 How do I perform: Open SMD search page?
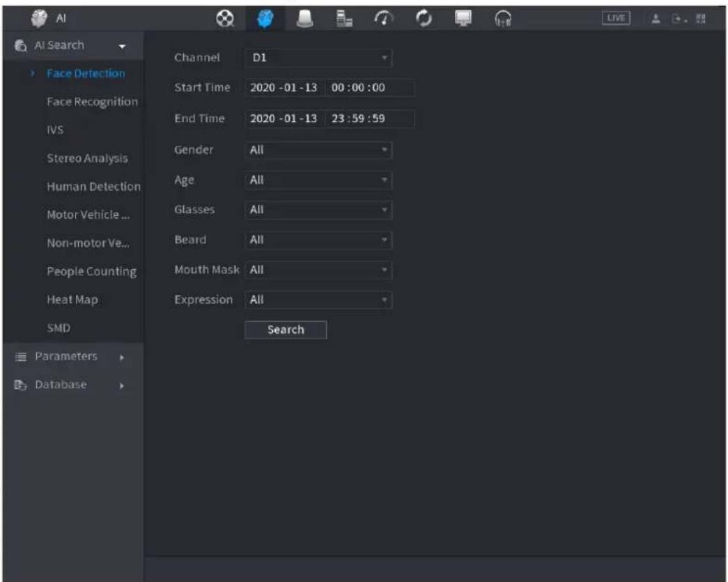tap(59, 328)
